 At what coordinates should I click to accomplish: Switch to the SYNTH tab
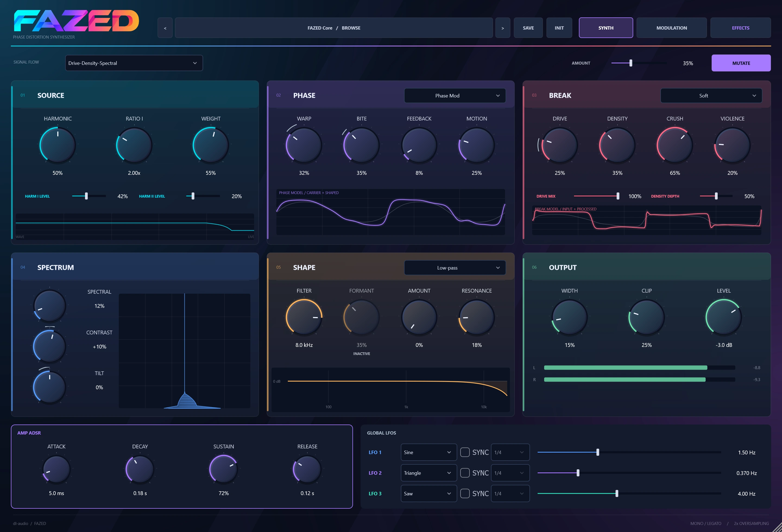click(x=606, y=28)
